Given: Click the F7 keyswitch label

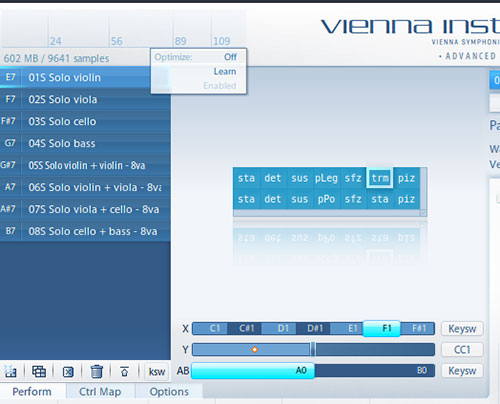Looking at the screenshot, I should tap(10, 99).
